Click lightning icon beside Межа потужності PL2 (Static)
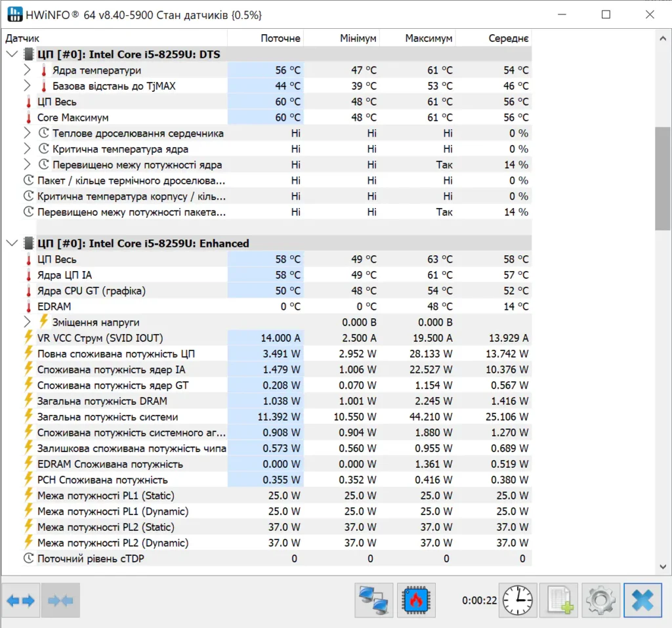The width and height of the screenshot is (672, 628). point(29,526)
